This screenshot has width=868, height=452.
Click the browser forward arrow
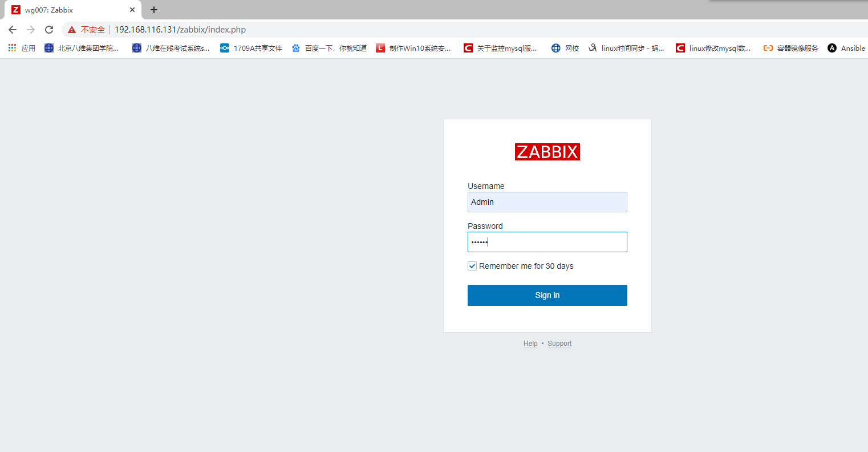pyautogui.click(x=31, y=30)
